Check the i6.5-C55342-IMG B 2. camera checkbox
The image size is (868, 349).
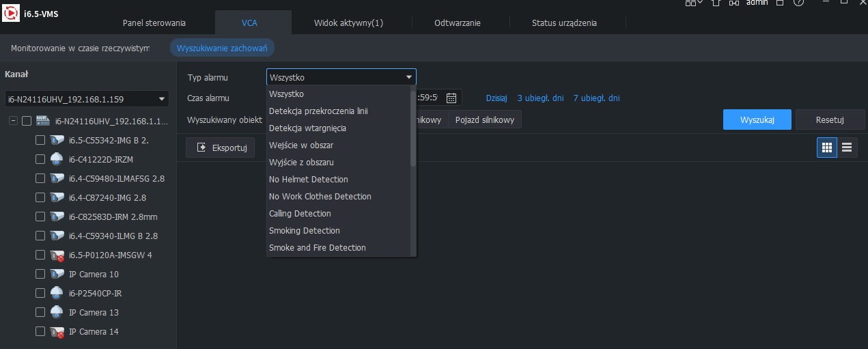tap(40, 140)
